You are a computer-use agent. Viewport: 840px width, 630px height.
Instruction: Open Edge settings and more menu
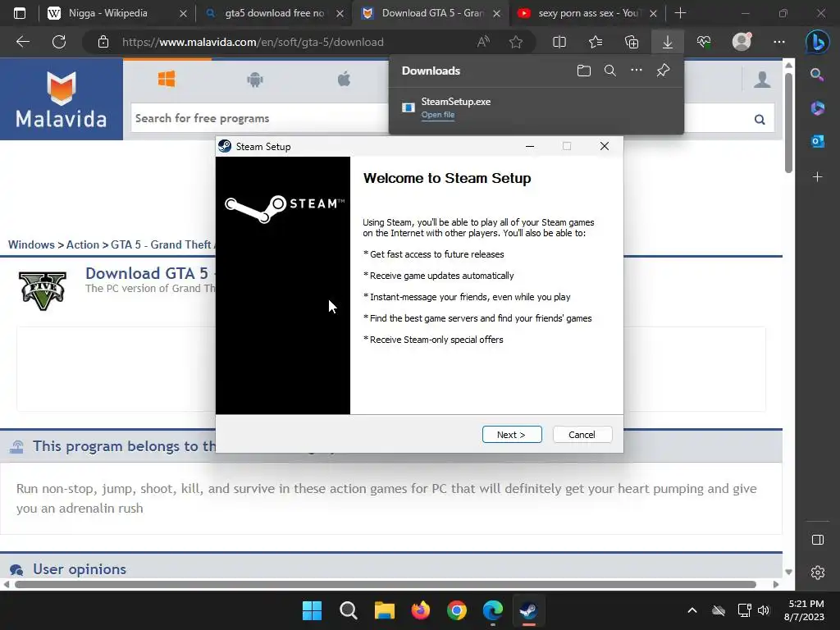coord(779,42)
